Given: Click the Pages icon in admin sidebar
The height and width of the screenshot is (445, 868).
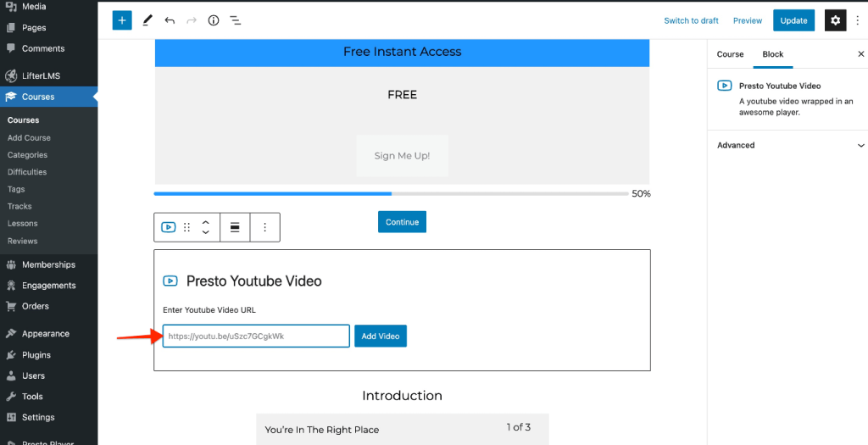Looking at the screenshot, I should 10,28.
